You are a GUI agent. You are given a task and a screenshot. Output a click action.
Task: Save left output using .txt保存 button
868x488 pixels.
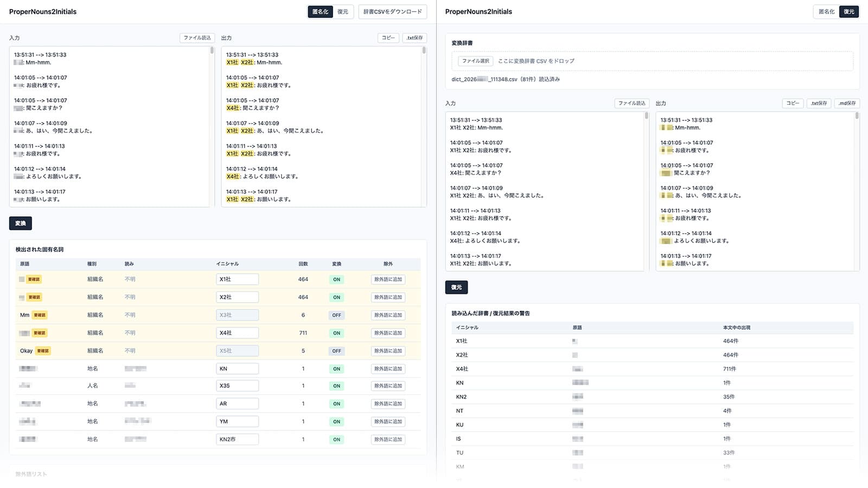(x=414, y=38)
